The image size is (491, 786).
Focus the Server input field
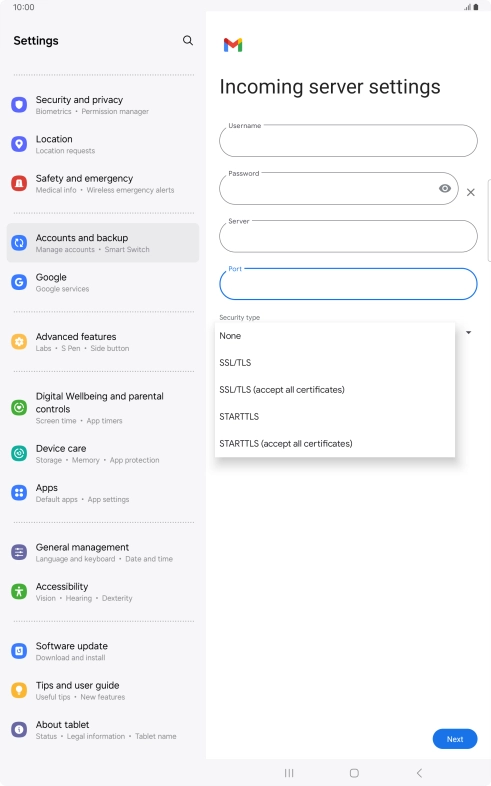[348, 236]
